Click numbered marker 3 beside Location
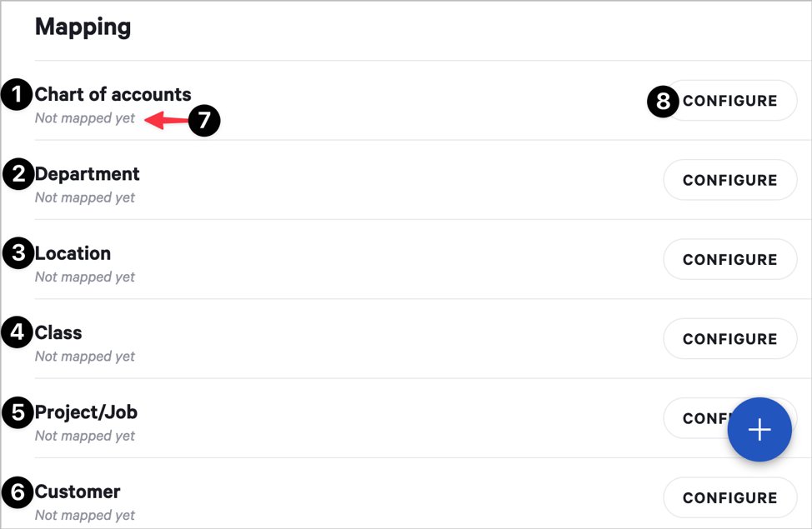The width and height of the screenshot is (812, 529). [x=18, y=253]
